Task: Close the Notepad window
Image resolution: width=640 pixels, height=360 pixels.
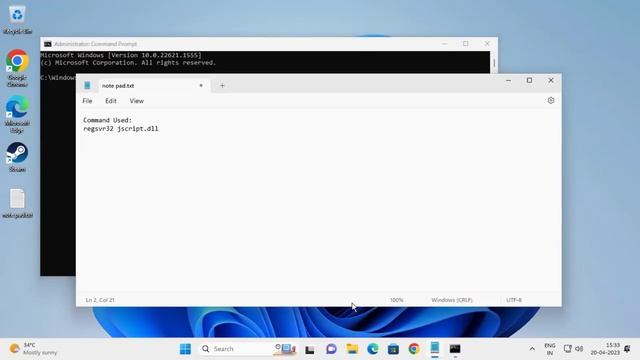Action: click(551, 80)
